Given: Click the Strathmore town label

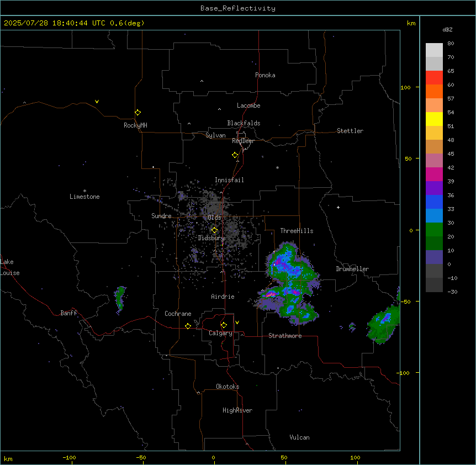Looking at the screenshot, I should click(285, 336).
